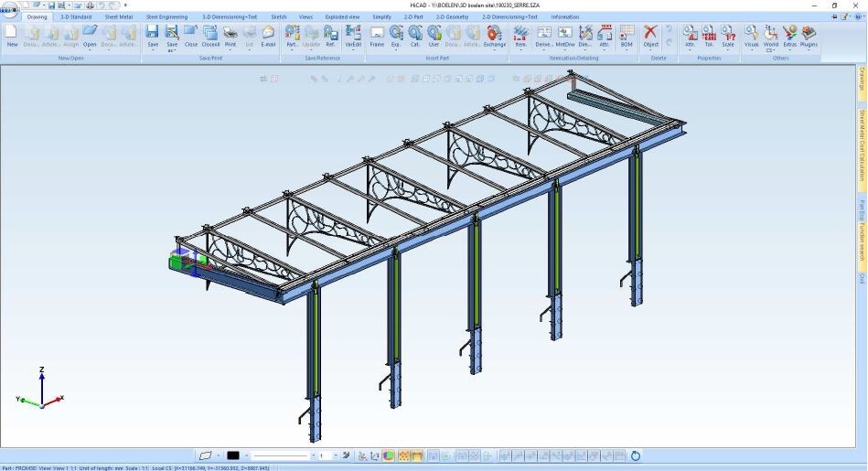
Task: Open the Plugins icon
Action: click(x=809, y=35)
